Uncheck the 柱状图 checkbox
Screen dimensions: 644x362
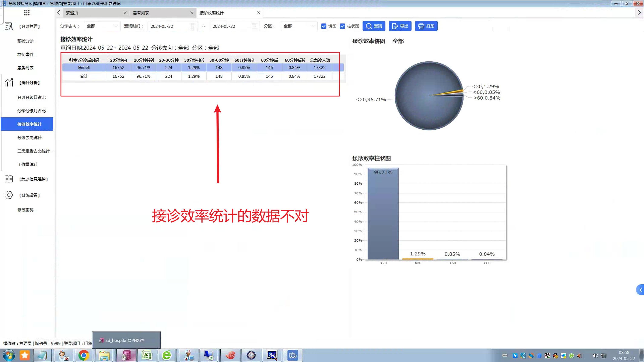(x=342, y=26)
